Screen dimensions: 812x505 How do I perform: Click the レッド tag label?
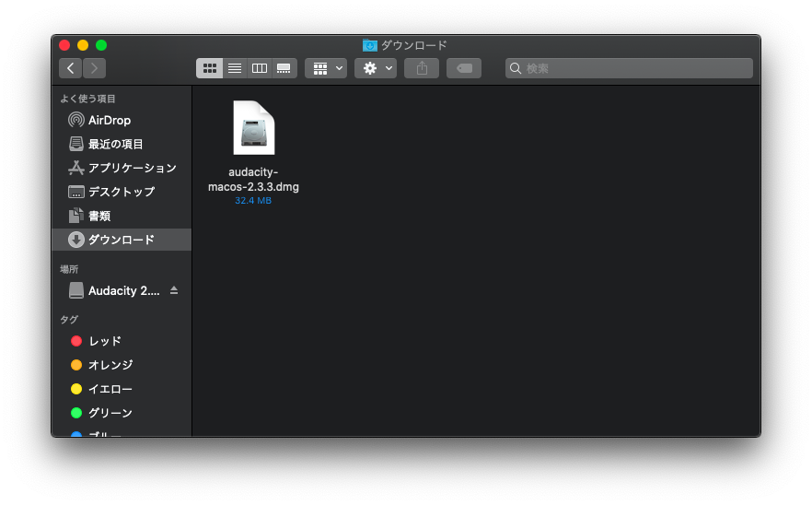(105, 341)
